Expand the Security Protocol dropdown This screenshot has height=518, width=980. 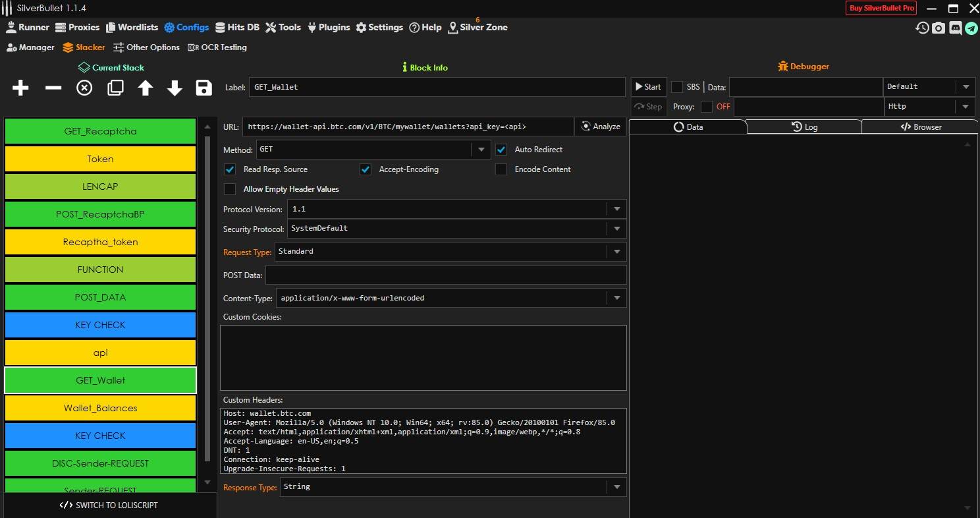(x=616, y=229)
